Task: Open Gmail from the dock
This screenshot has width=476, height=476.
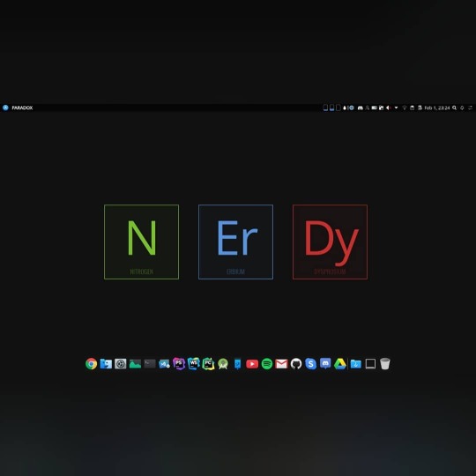Action: 281,364
